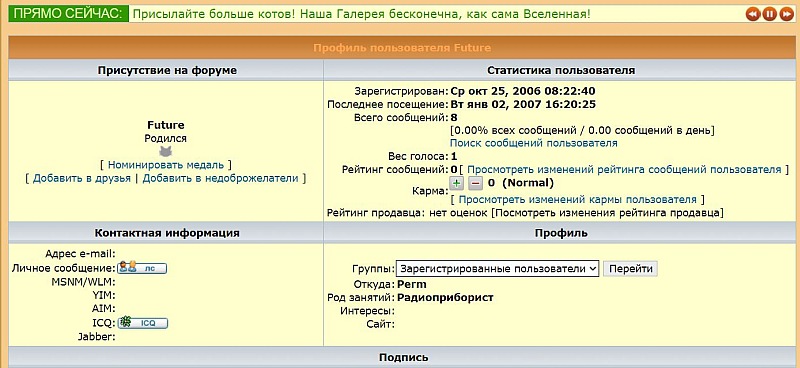Click the scrolling ticker message text
Image resolution: width=800 pixels, height=368 pixels.
(x=362, y=14)
